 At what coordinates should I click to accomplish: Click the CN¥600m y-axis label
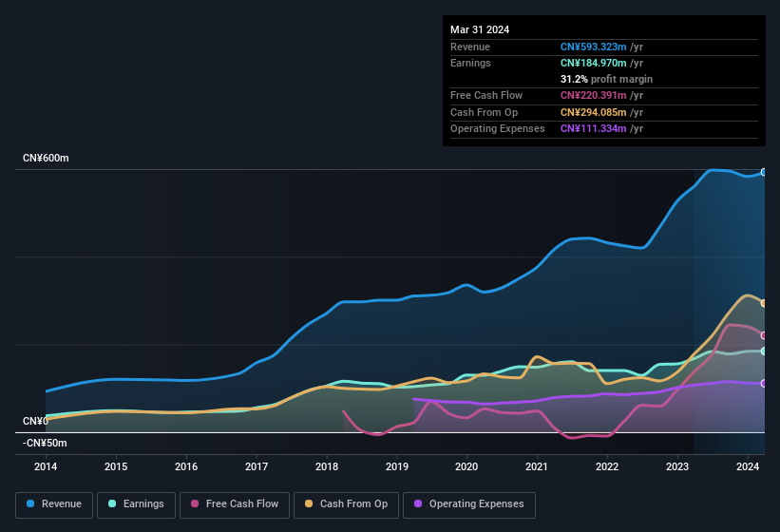coord(46,158)
